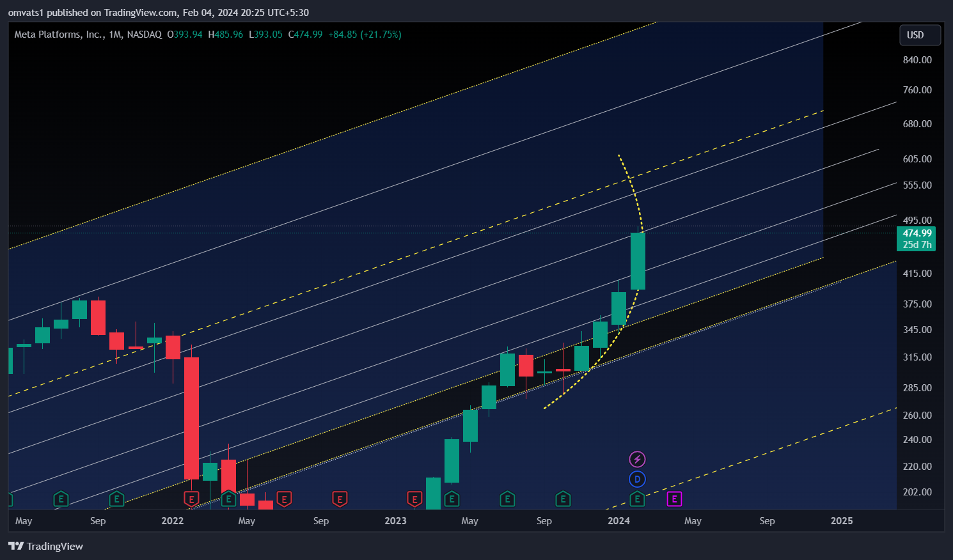
Task: Click the 680.00 price axis label
Action: tap(917, 123)
